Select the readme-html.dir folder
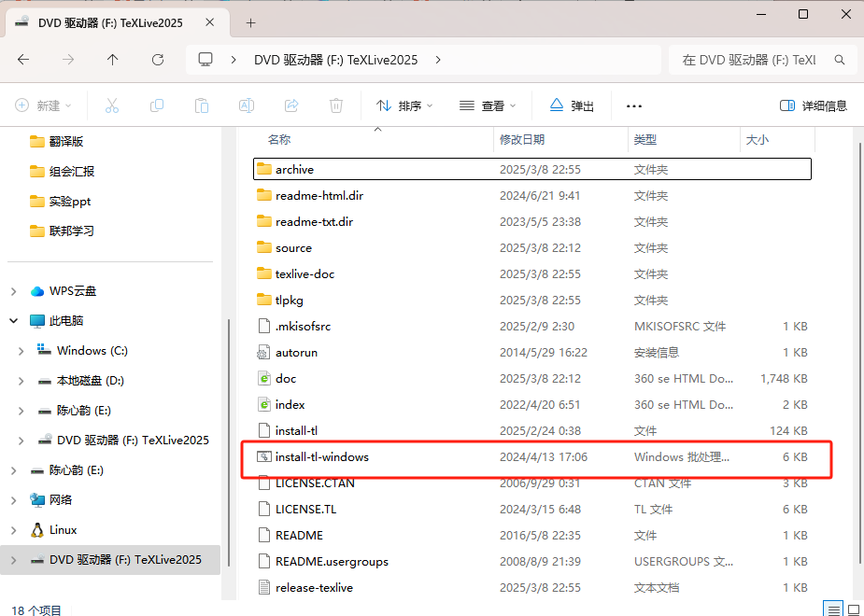864x616 pixels. pos(532,195)
